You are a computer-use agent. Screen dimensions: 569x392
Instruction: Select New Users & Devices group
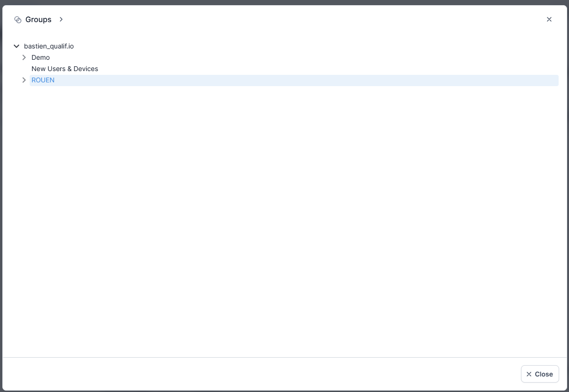pyautogui.click(x=65, y=69)
